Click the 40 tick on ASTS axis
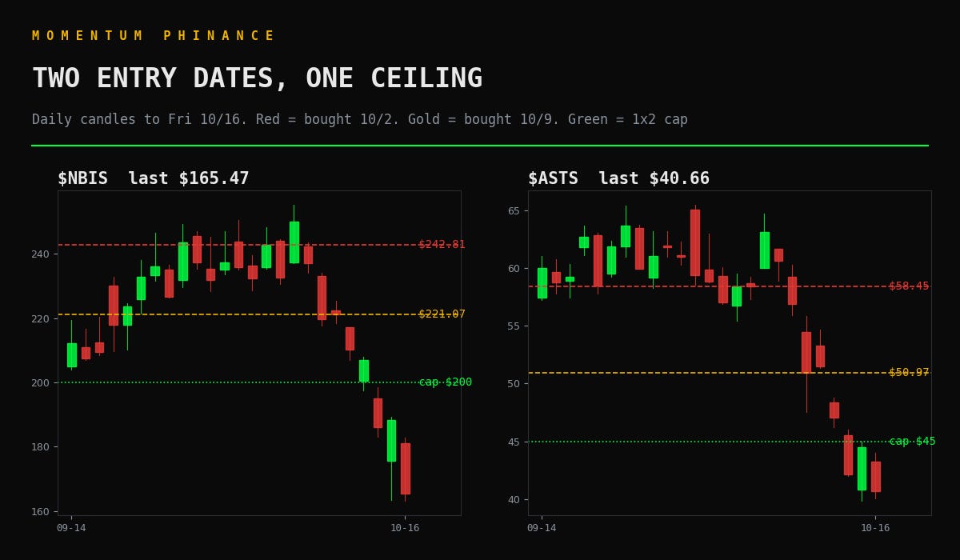Image resolution: width=960 pixels, height=560 pixels. tap(513, 499)
